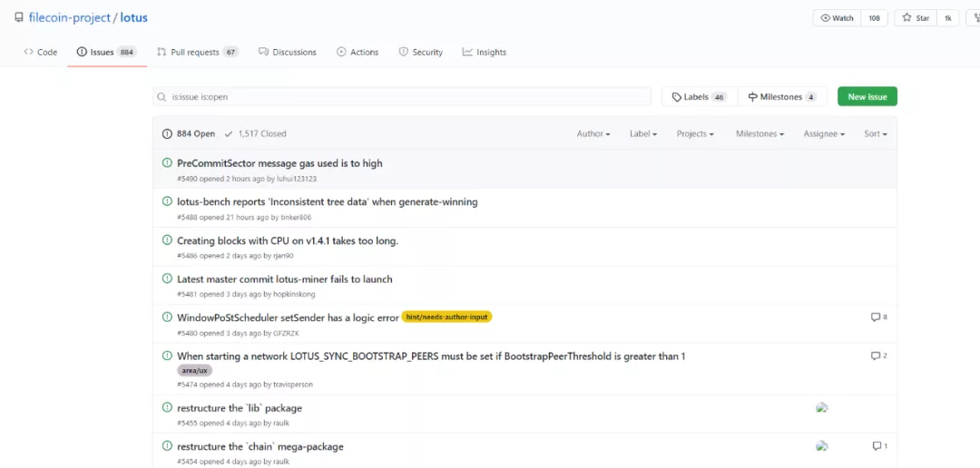Open issue restructure the chain mega-package

[260, 447]
